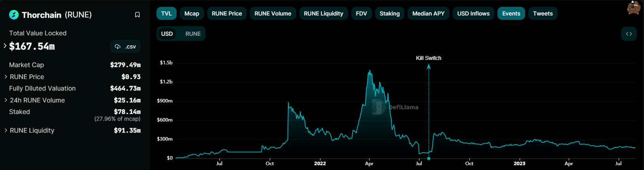
Task: Click the Kill Switch event label
Action: pos(429,58)
